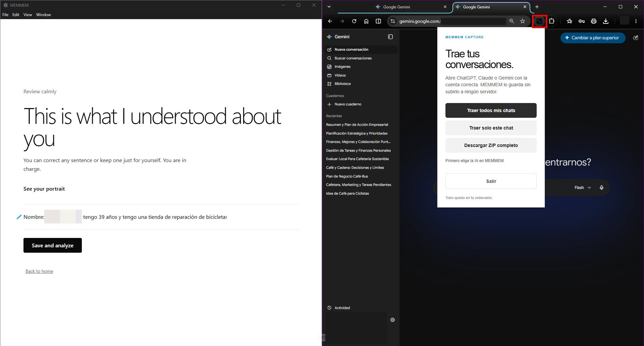Screen dimensions: 644x346
Task: Click the print icon in the browser toolbar
Action: click(x=594, y=21)
